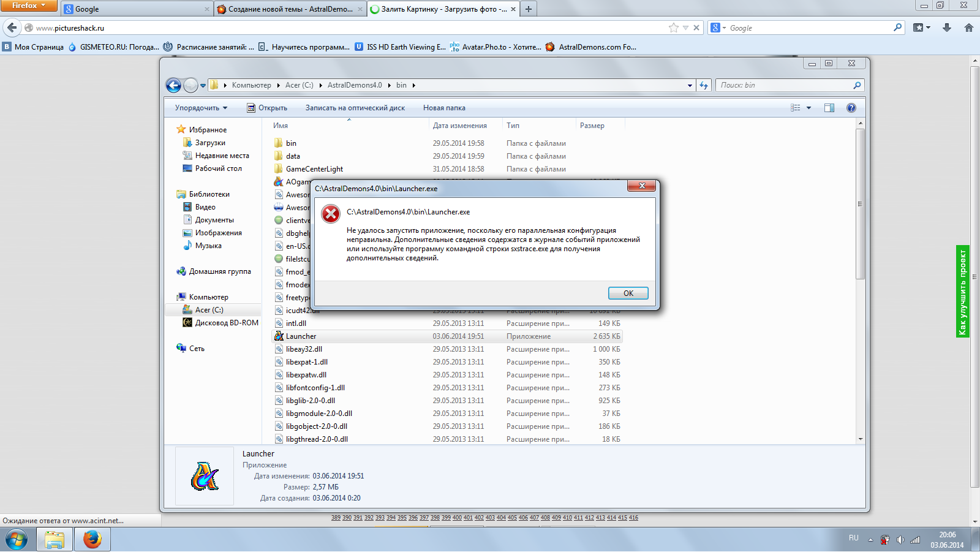Select AstralDemons4.0 in the breadcrumb path

coord(355,85)
